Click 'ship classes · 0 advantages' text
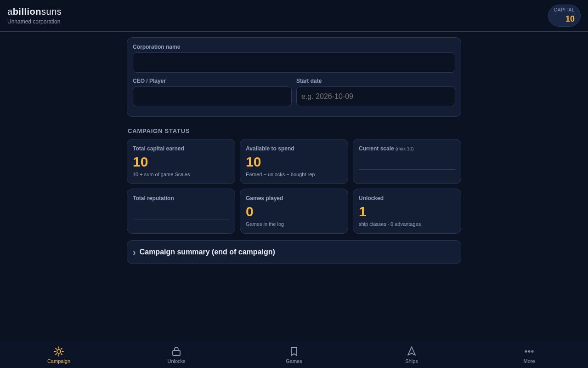Screen dimensions: 588x368 390,224
